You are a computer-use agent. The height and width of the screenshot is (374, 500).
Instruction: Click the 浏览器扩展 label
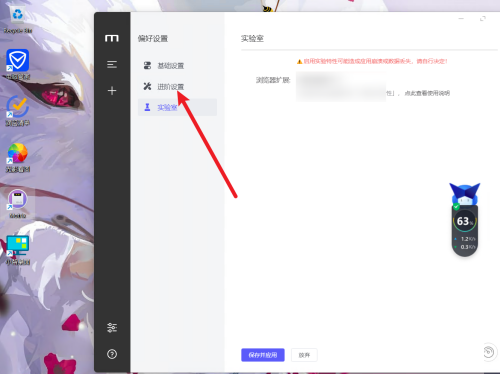[x=273, y=80]
